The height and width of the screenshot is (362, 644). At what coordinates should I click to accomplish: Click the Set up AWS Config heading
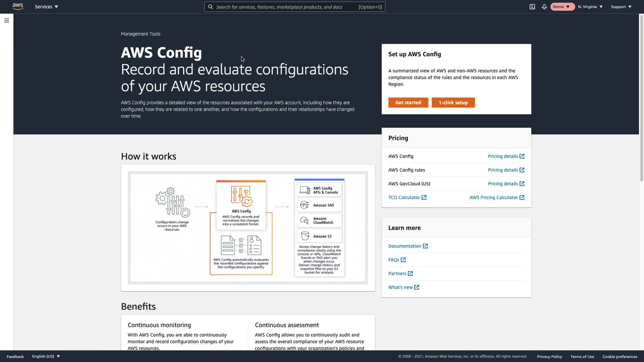click(x=415, y=54)
